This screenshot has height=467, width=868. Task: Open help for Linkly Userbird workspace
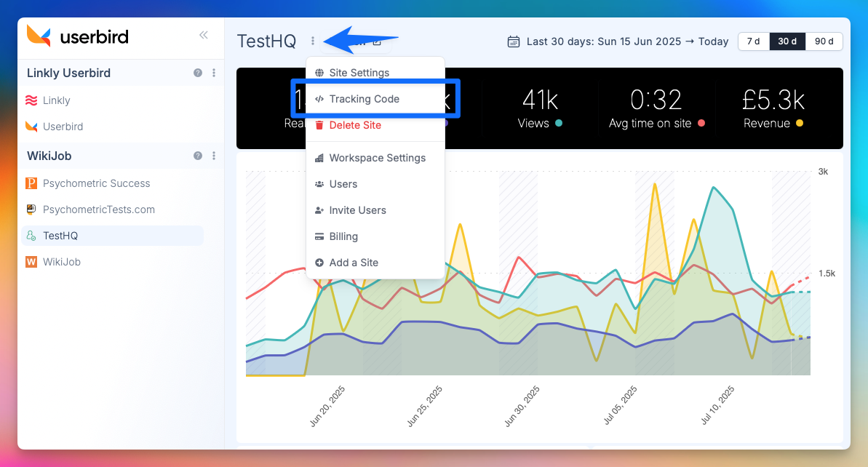[198, 73]
